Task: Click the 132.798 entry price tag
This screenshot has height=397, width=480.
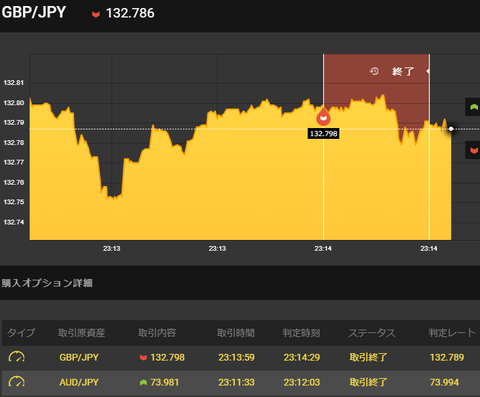Action: pyautogui.click(x=323, y=134)
